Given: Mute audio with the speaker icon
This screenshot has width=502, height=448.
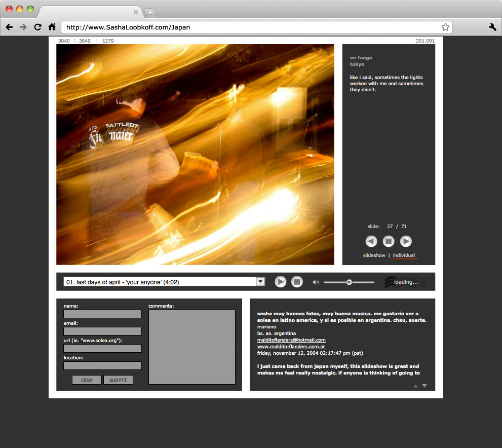Looking at the screenshot, I should [x=316, y=282].
